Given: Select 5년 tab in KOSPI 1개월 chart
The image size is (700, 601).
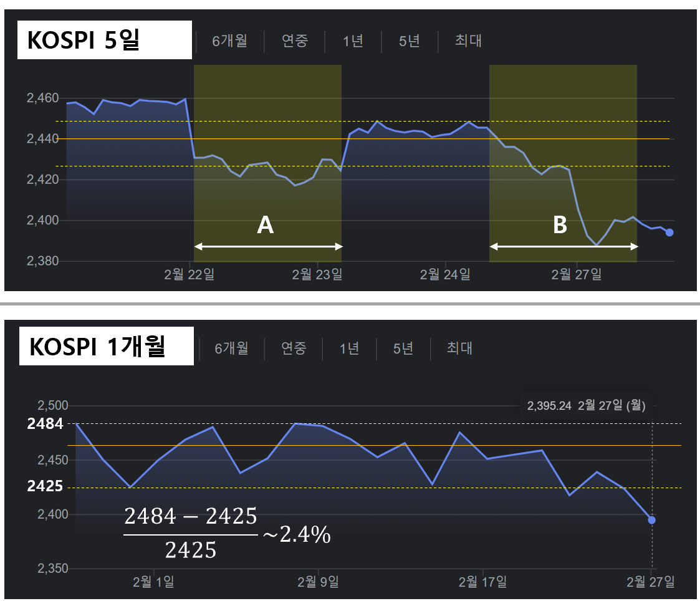Looking at the screenshot, I should (403, 349).
